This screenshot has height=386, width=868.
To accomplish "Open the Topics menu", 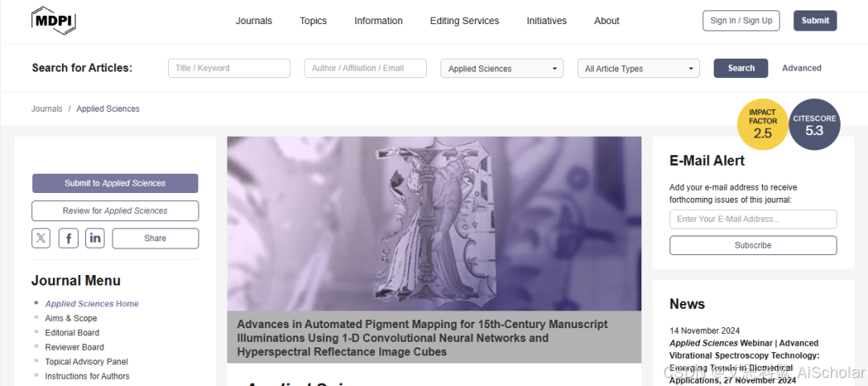I will pyautogui.click(x=313, y=20).
